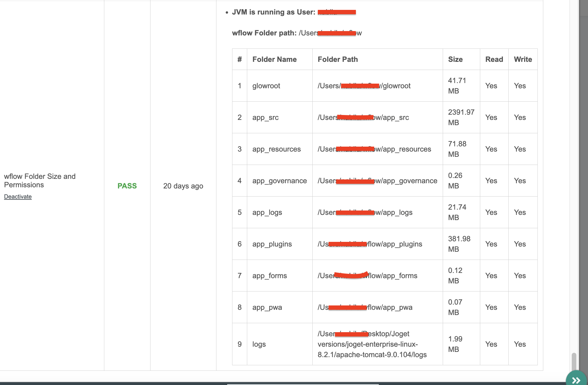Click the green PASS status
Screen dimensions: 588x385
[127, 186]
